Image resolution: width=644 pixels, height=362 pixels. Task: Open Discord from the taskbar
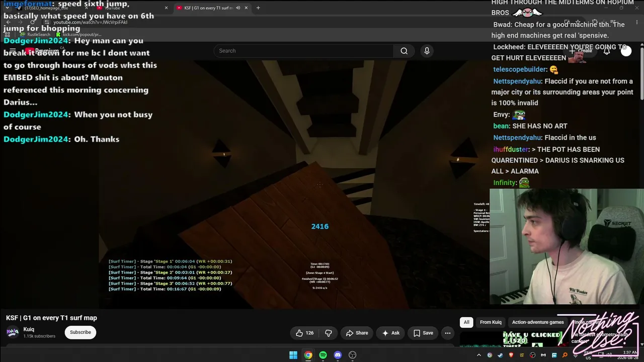[x=338, y=355]
